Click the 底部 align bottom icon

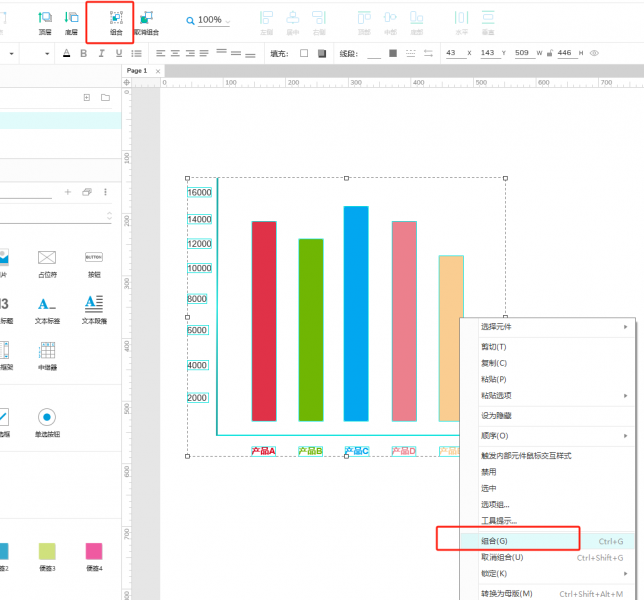416,18
